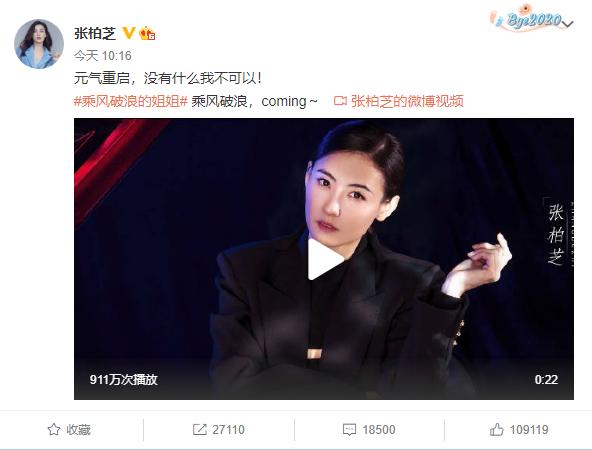This screenshot has height=450, width=592.
Task: Open the #乘风破浪的姐姐# hashtag topic
Action: click(x=131, y=101)
